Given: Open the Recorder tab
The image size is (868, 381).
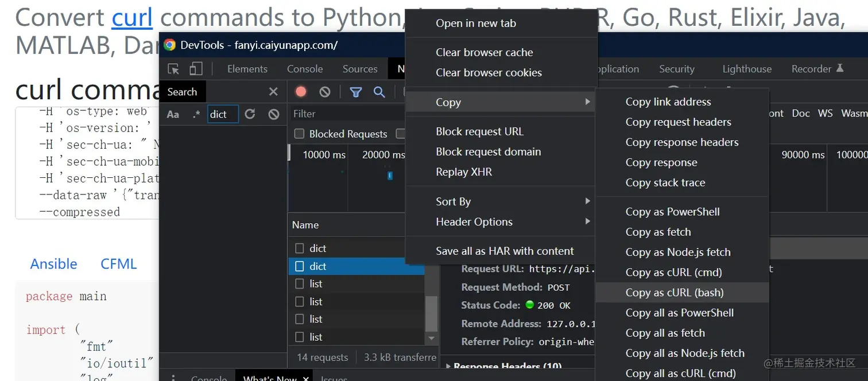Looking at the screenshot, I should click(811, 69).
